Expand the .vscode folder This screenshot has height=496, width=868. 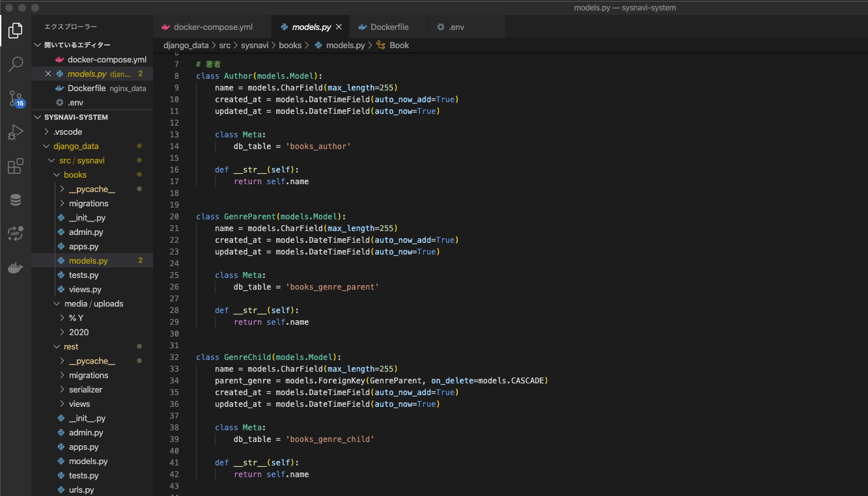(x=68, y=132)
